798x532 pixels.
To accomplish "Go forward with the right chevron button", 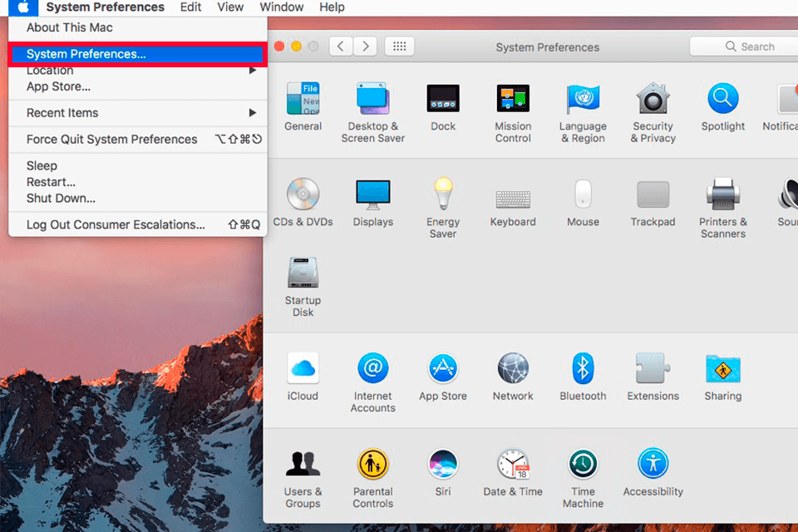I will pyautogui.click(x=366, y=47).
